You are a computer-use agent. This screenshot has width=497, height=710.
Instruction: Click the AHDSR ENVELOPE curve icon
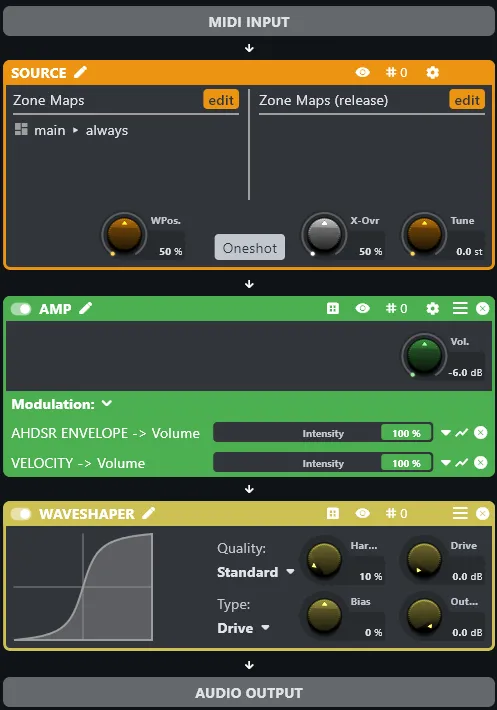click(462, 433)
